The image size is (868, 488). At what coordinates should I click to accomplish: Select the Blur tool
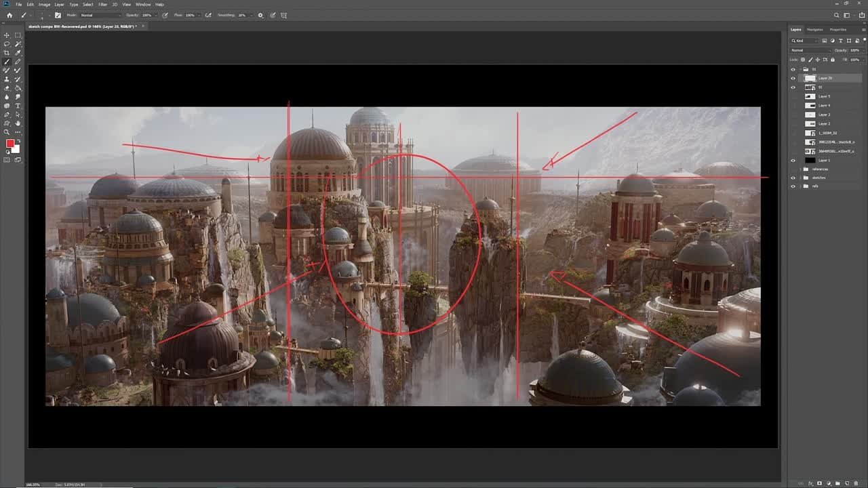point(7,97)
